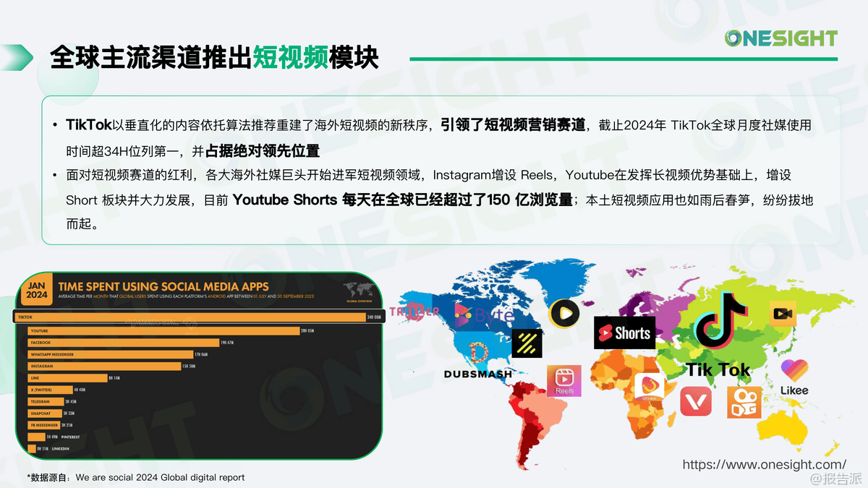Select the highlighted TikTok bar in chart
The height and width of the screenshot is (488, 868).
click(x=194, y=317)
